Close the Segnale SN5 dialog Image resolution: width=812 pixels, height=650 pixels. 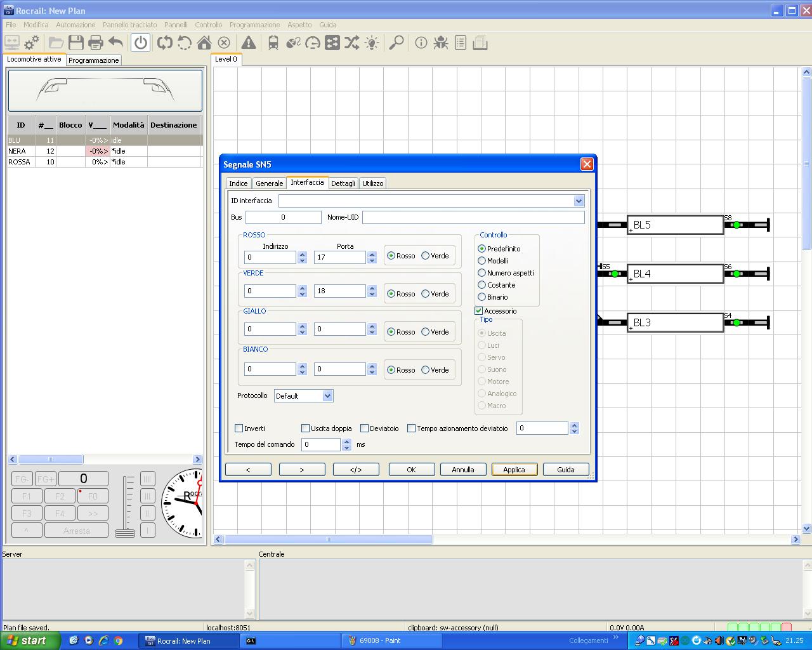(587, 164)
